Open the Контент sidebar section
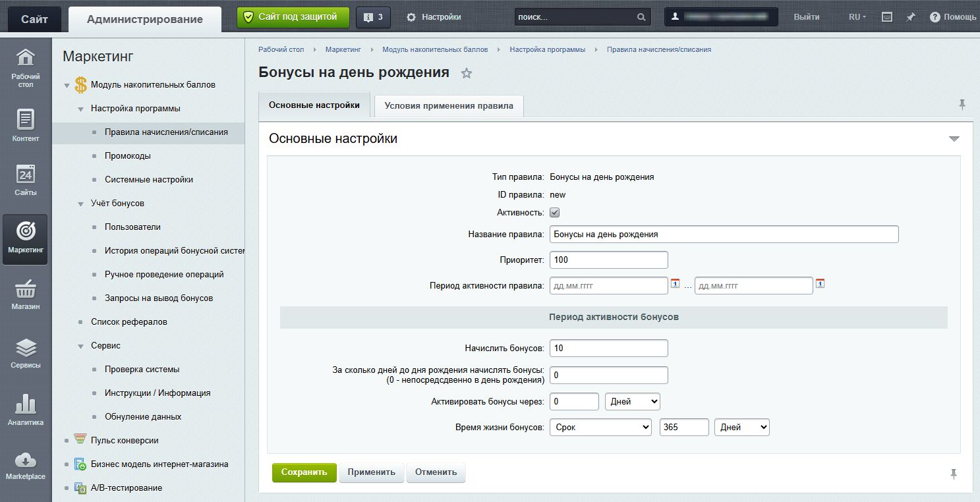This screenshot has height=502, width=980. tap(26, 125)
